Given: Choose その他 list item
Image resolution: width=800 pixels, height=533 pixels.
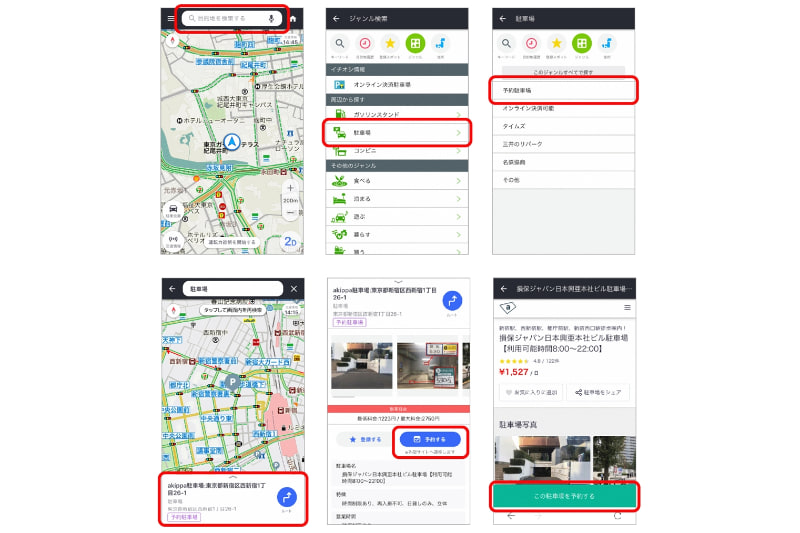Looking at the screenshot, I should [x=563, y=180].
